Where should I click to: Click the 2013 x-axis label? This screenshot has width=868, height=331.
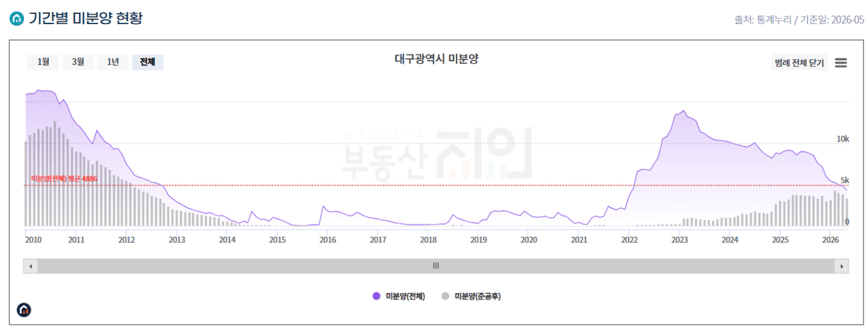(x=177, y=240)
